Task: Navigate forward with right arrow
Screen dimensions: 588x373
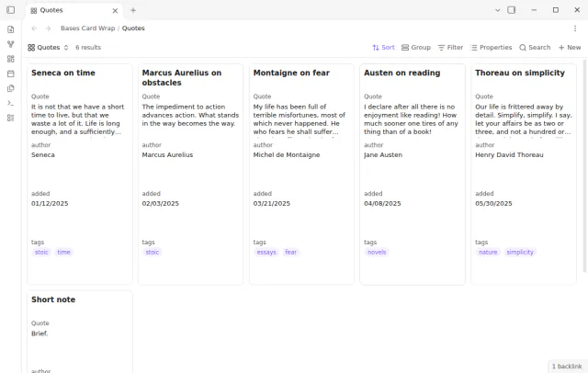Action: [x=48, y=28]
